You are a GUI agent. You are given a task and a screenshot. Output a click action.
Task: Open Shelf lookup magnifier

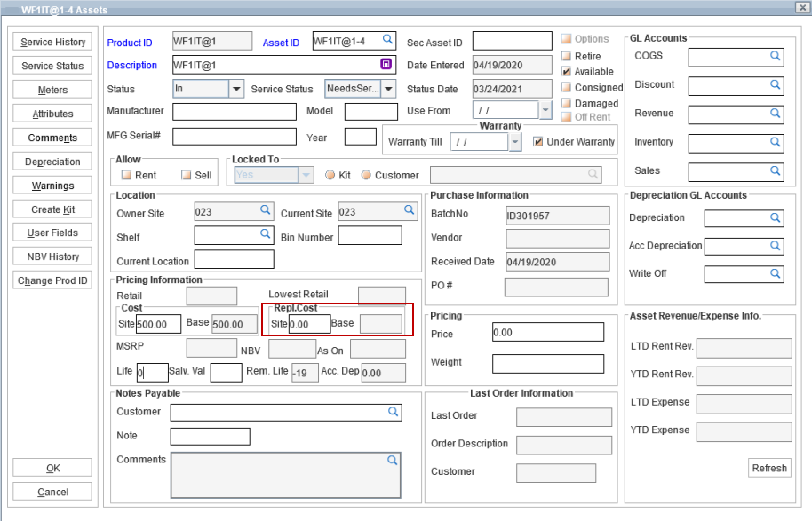point(265,234)
